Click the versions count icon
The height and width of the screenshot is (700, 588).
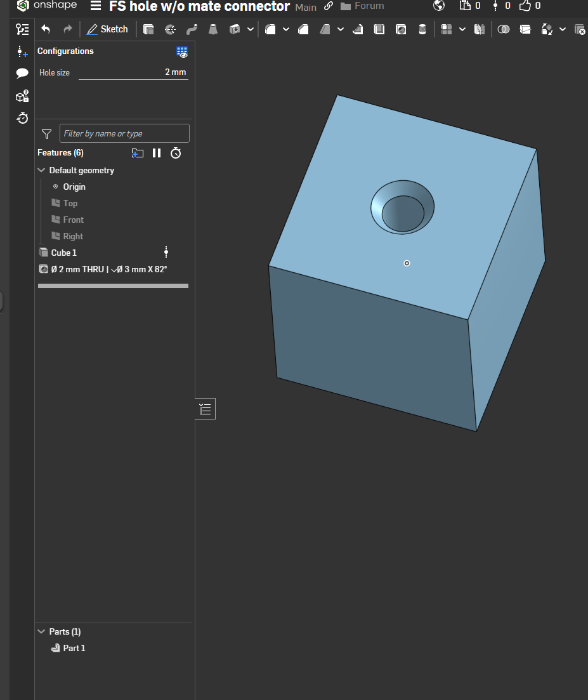click(x=495, y=5)
